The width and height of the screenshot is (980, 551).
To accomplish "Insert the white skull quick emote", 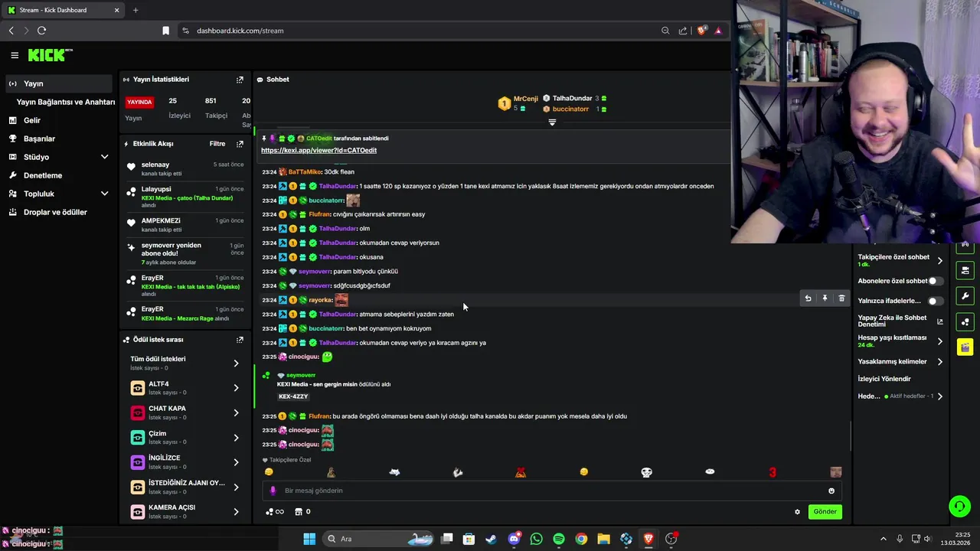I will click(646, 472).
